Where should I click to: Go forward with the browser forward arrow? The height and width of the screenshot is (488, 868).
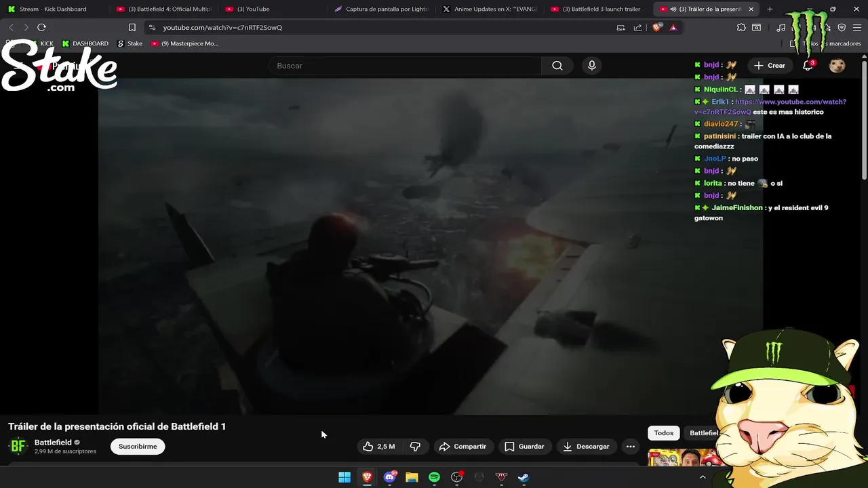tap(26, 27)
